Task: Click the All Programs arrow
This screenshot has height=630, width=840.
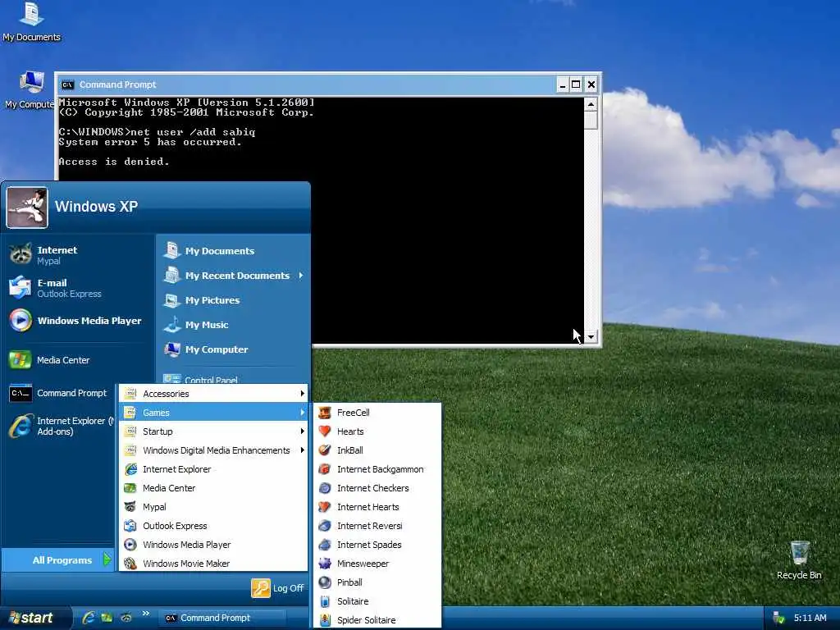Action: [x=107, y=559]
